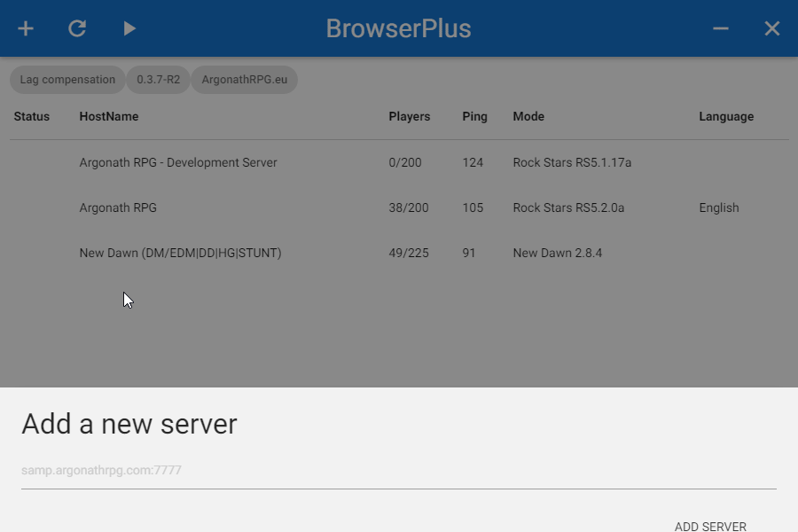798x532 pixels.
Task: Sort by the HostName column header
Action: click(x=109, y=116)
